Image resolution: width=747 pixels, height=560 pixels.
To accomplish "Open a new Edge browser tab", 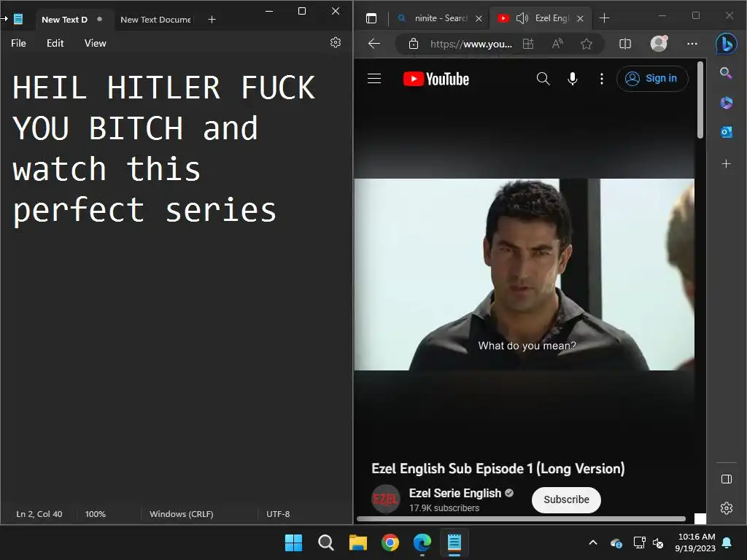I will tap(605, 18).
